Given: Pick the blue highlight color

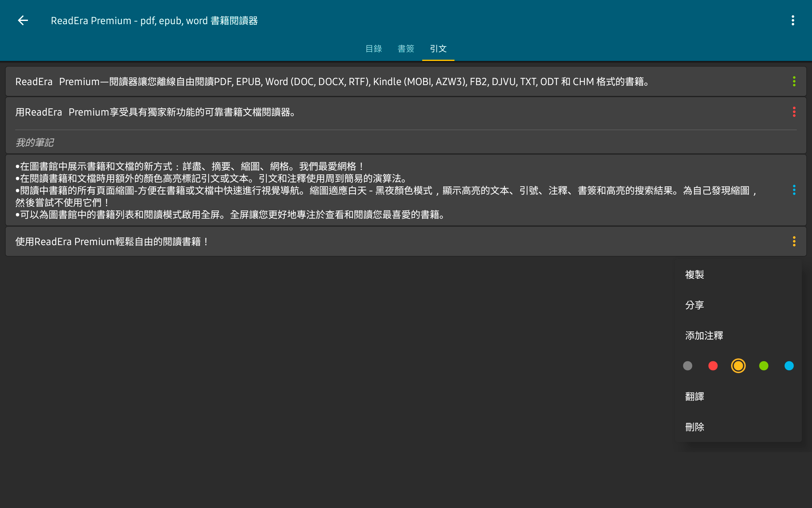Looking at the screenshot, I should tap(789, 365).
